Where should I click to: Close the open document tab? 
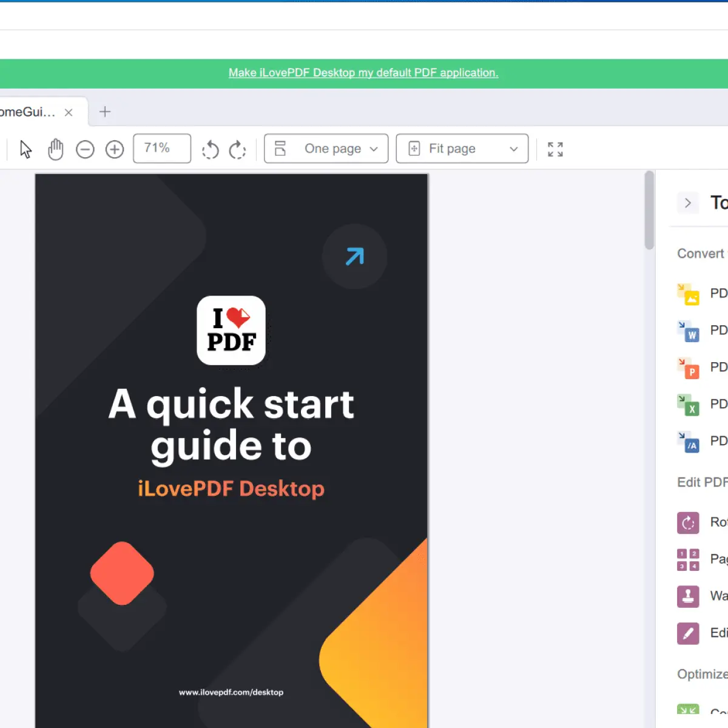tap(69, 112)
